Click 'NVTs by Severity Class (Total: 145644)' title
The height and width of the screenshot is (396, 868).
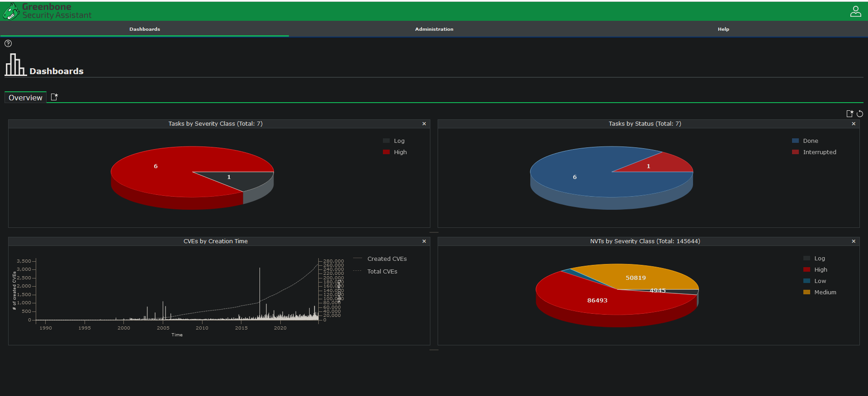[x=645, y=241]
